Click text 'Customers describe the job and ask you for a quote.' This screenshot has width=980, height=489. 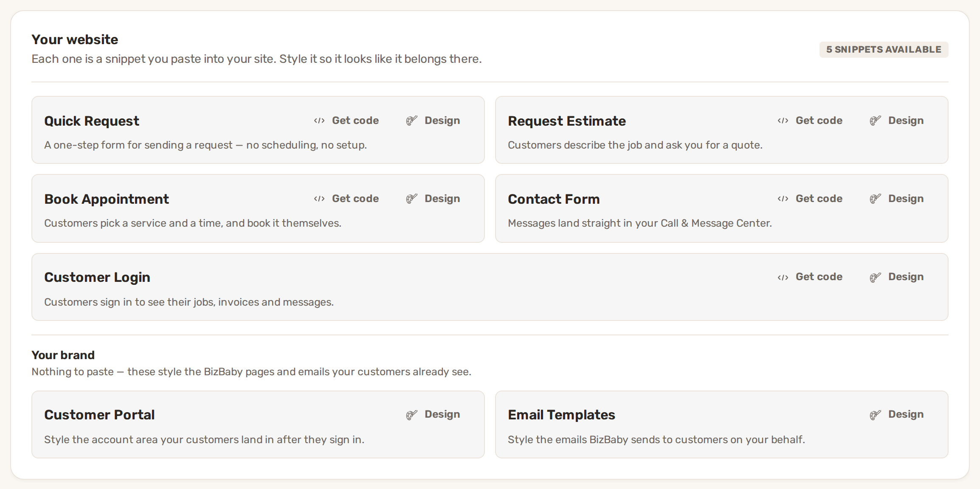click(x=635, y=145)
